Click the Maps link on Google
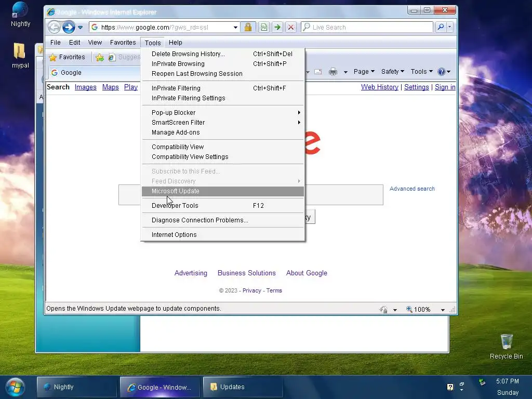Image resolution: width=532 pixels, height=399 pixels. coord(110,87)
